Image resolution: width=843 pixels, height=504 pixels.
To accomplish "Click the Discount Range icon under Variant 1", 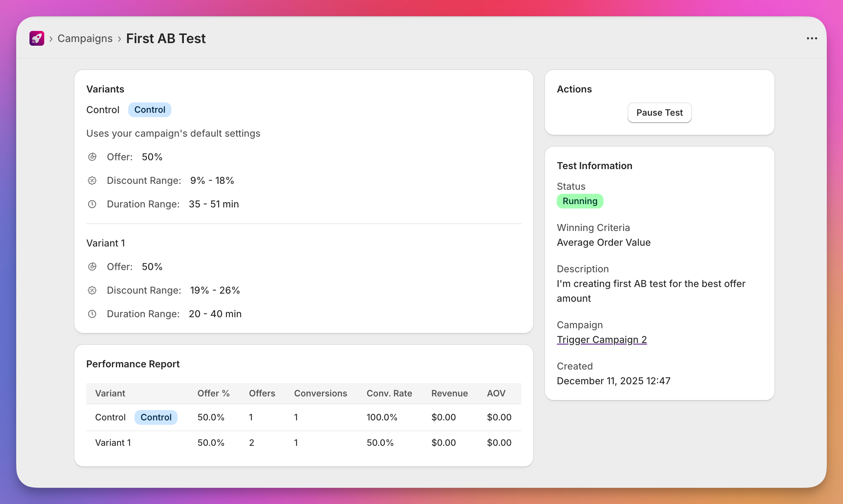I will (x=92, y=290).
